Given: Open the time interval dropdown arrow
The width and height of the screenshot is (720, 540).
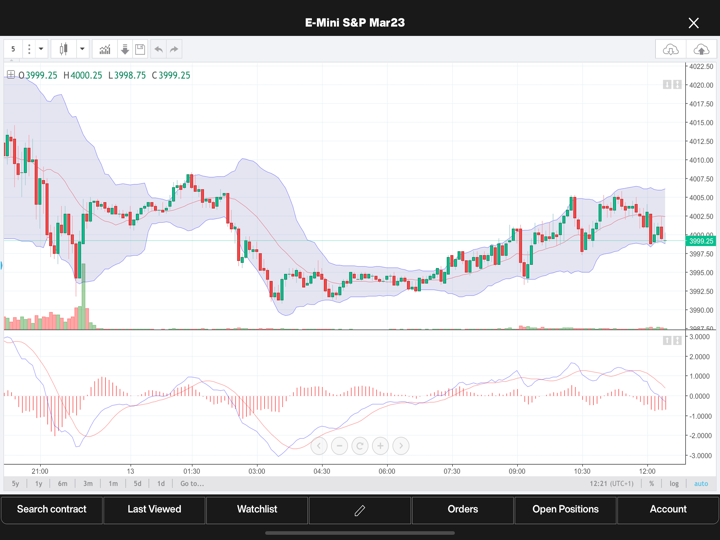Looking at the screenshot, I should pyautogui.click(x=41, y=49).
